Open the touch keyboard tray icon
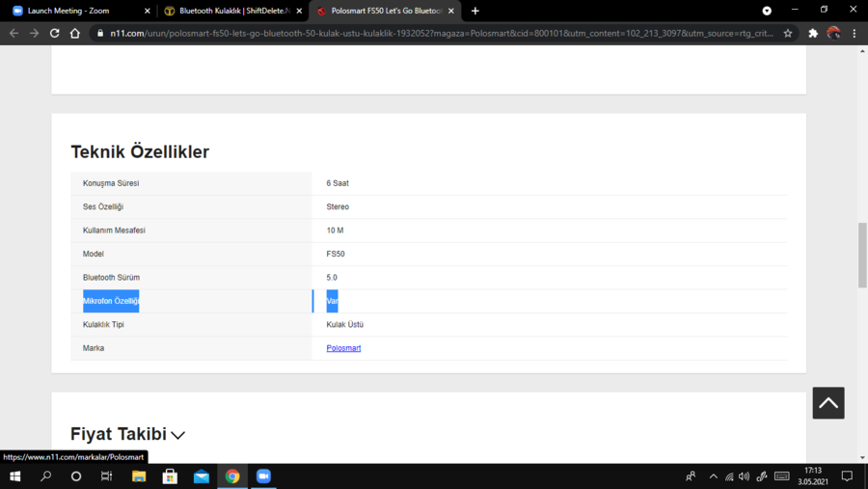 (x=781, y=476)
